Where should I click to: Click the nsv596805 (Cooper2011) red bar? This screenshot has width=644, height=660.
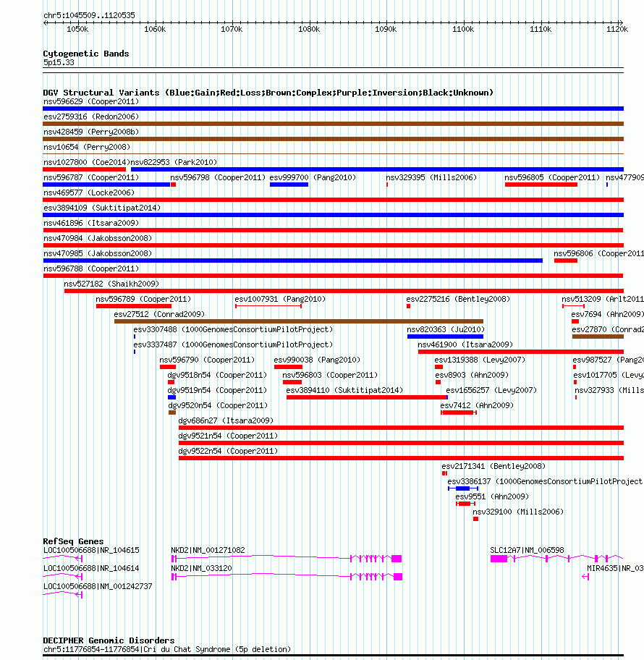pyautogui.click(x=541, y=185)
